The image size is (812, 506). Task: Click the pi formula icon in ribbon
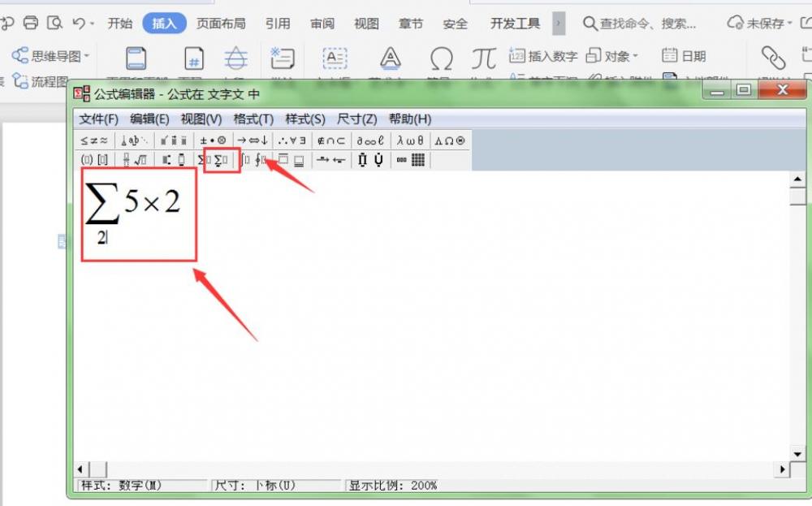click(x=484, y=58)
